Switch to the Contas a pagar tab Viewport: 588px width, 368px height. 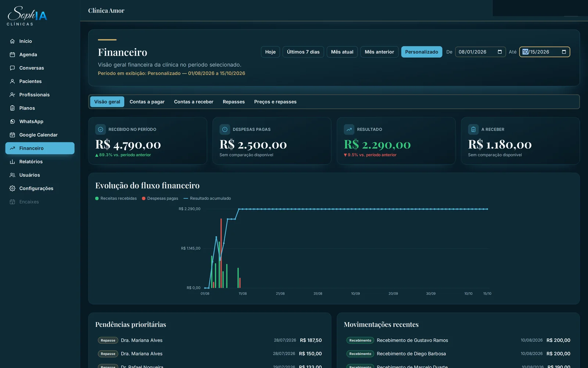[x=147, y=102]
